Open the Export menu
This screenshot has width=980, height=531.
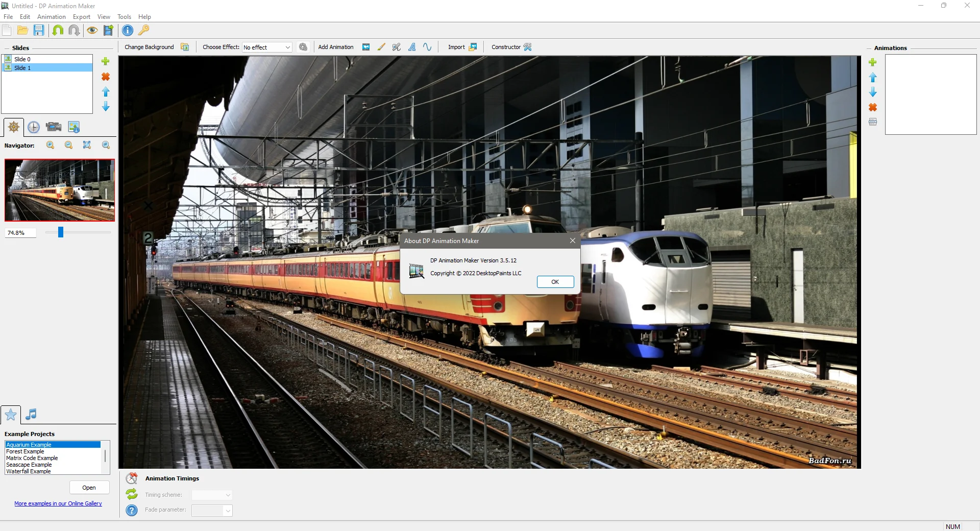(x=82, y=17)
